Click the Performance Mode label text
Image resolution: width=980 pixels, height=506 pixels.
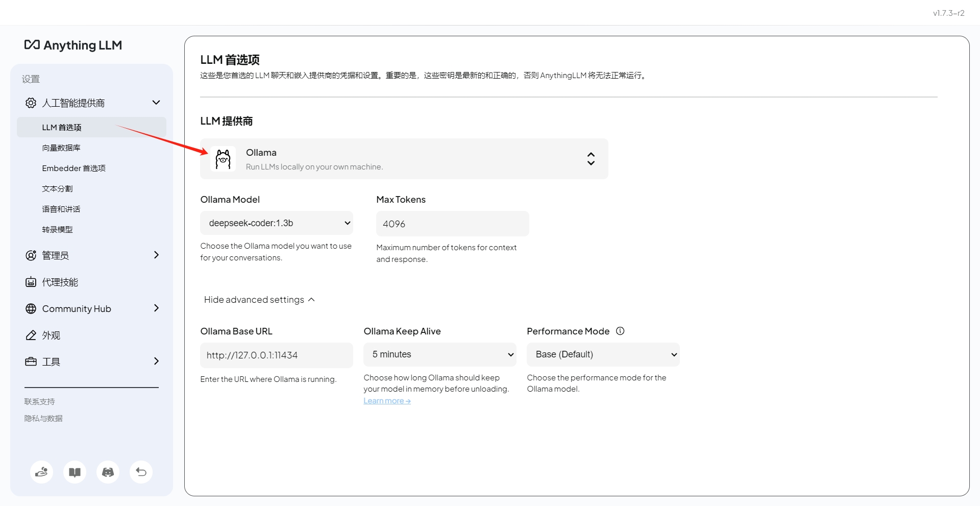click(x=568, y=331)
